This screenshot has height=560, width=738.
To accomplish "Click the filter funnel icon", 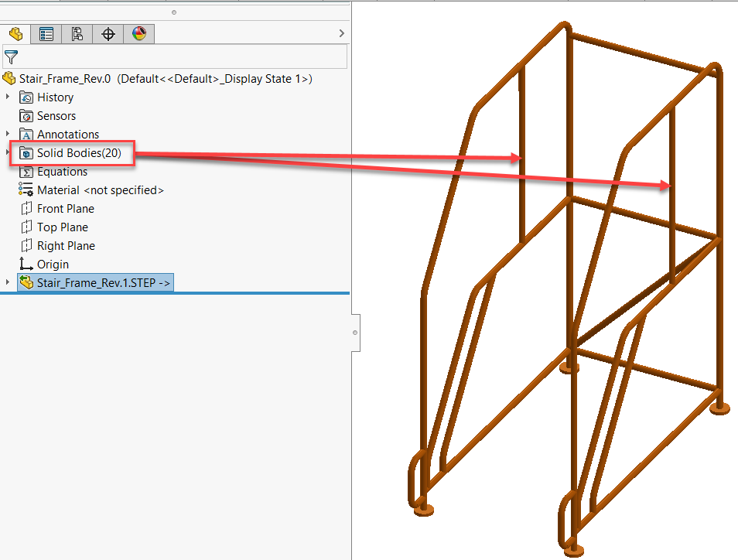I will 11,57.
